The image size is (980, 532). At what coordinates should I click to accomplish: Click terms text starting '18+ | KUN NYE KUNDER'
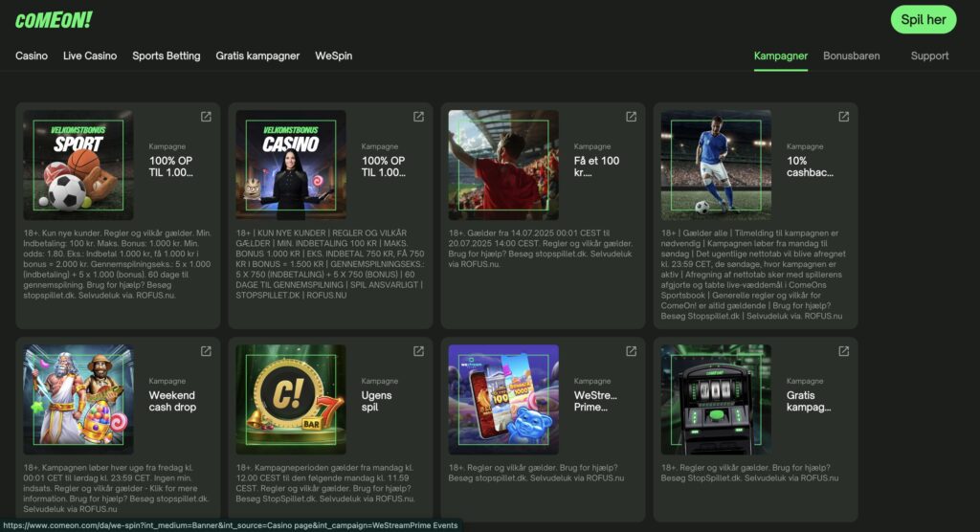330,264
